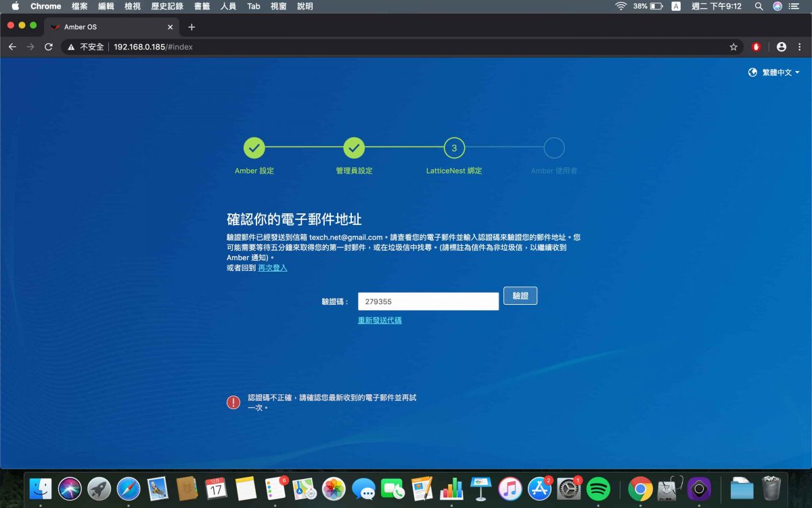Click the Wi-Fi status icon
The width and height of the screenshot is (812, 508).
click(621, 6)
